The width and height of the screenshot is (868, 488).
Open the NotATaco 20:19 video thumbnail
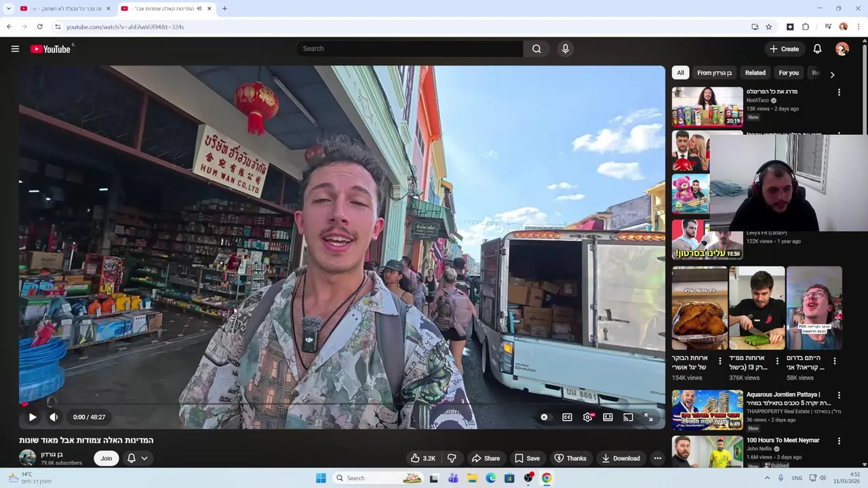pyautogui.click(x=707, y=107)
